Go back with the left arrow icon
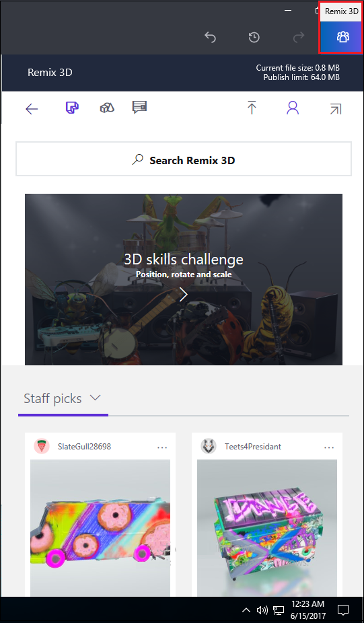364x623 pixels. coord(32,109)
